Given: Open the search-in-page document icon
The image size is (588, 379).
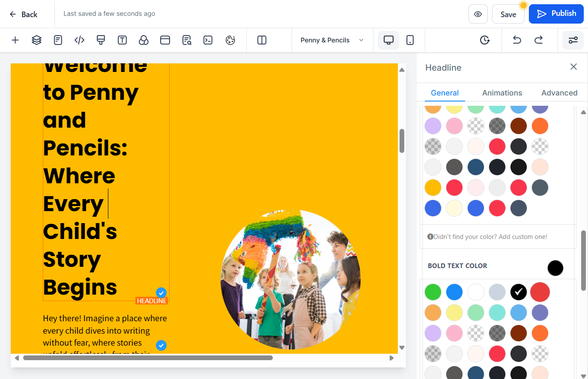Looking at the screenshot, I should pos(187,40).
